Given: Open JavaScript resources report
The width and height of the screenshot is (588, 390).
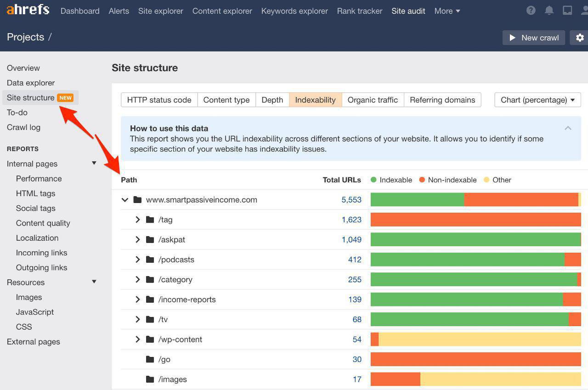Looking at the screenshot, I should coord(35,312).
